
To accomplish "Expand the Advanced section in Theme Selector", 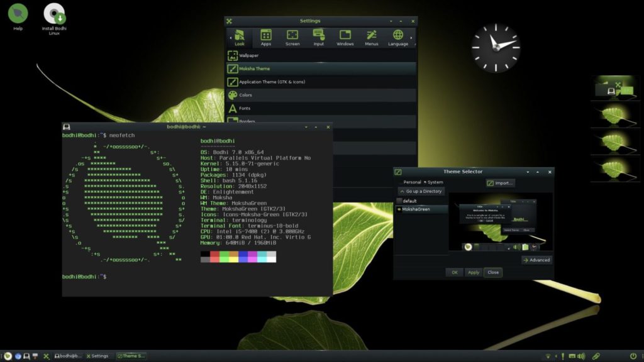I will 537,260.
